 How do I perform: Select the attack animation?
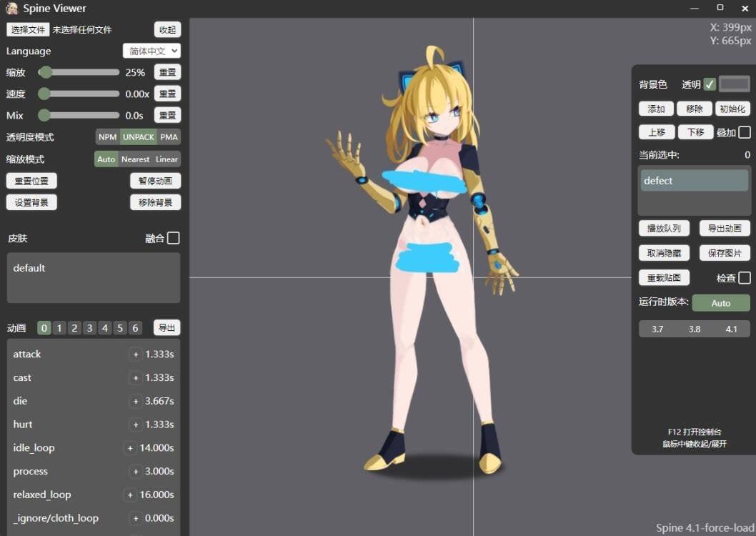tap(94, 354)
